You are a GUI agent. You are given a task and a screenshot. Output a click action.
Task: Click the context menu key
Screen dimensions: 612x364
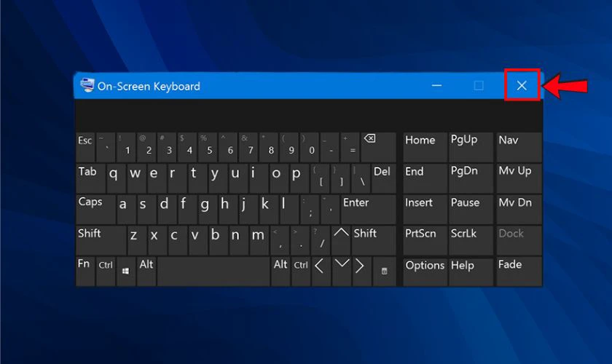pyautogui.click(x=384, y=271)
